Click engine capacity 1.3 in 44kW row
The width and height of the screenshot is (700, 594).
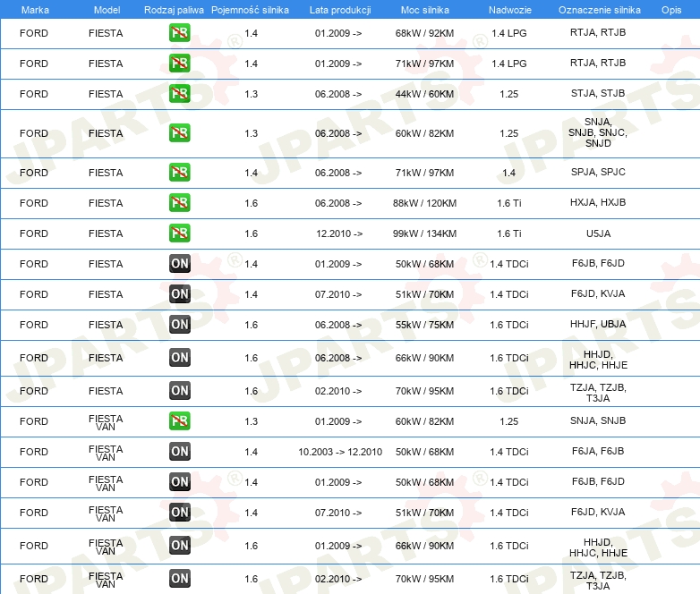click(x=251, y=94)
